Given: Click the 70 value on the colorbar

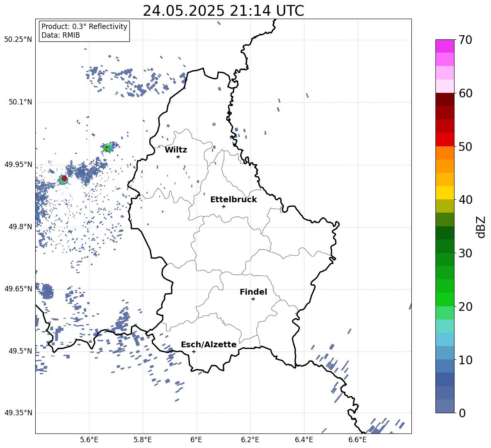Looking at the screenshot, I should pos(465,40).
